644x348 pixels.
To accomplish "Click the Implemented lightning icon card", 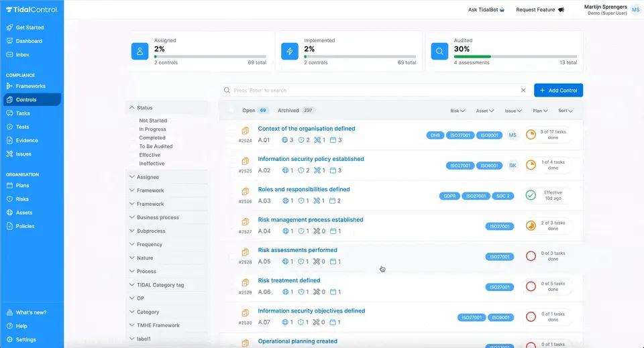I will 290,52.
